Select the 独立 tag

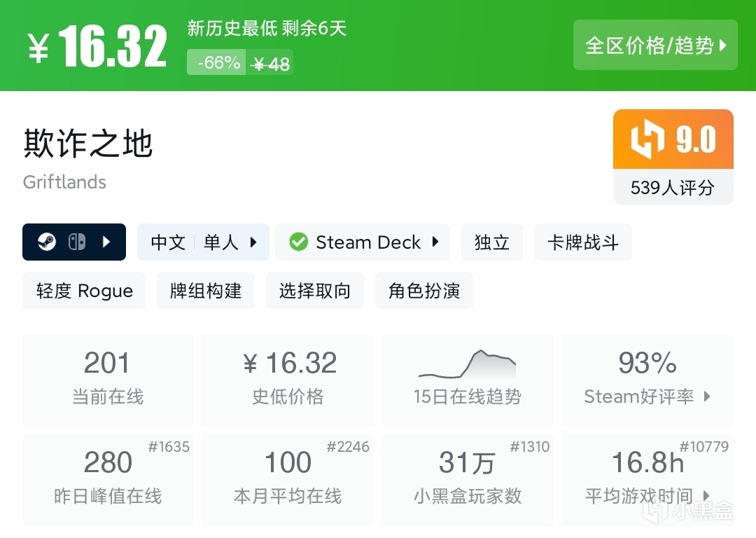pos(492,242)
